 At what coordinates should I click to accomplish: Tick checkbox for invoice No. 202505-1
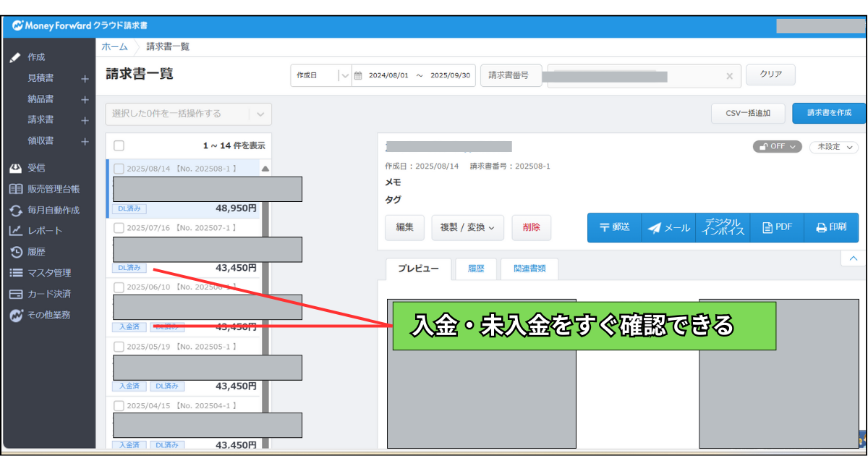coord(119,346)
